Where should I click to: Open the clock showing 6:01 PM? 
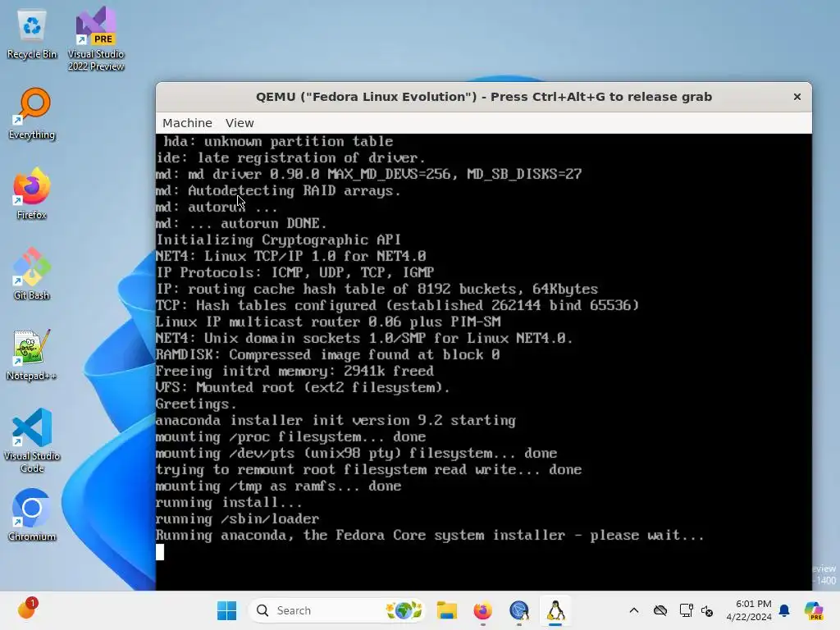749,610
